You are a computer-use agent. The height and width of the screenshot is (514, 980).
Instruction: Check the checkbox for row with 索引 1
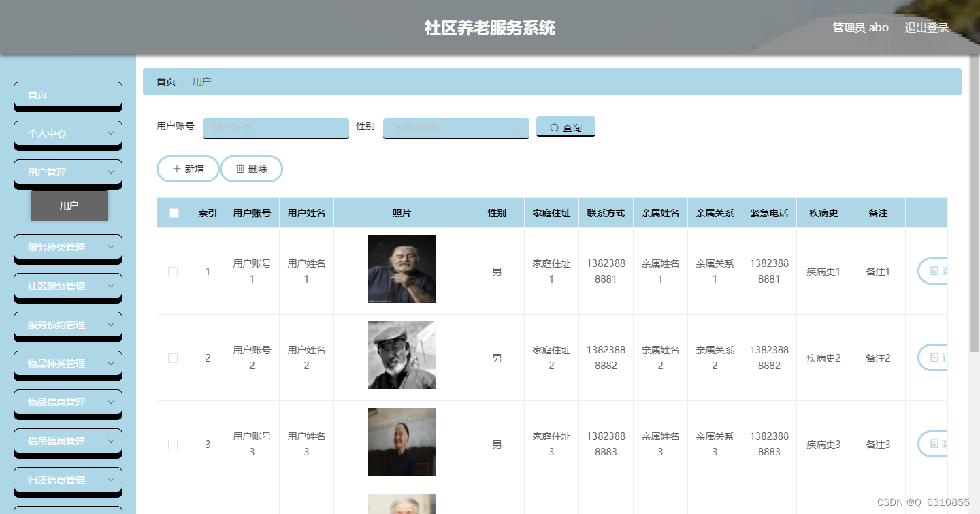tap(173, 271)
